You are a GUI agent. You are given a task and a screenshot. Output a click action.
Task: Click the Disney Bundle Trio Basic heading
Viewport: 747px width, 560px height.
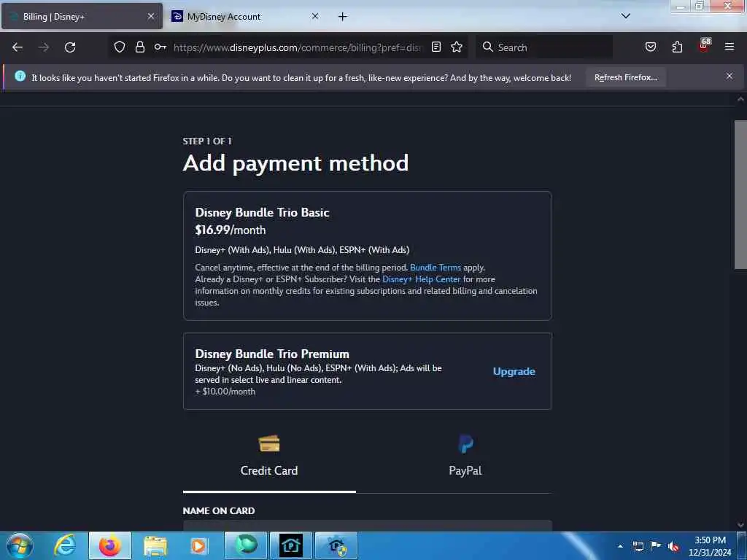(x=262, y=212)
